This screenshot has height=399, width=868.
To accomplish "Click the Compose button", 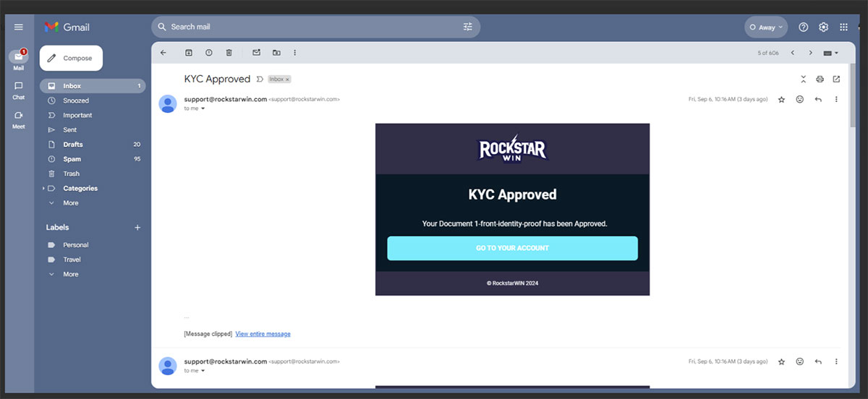I will 71,58.
